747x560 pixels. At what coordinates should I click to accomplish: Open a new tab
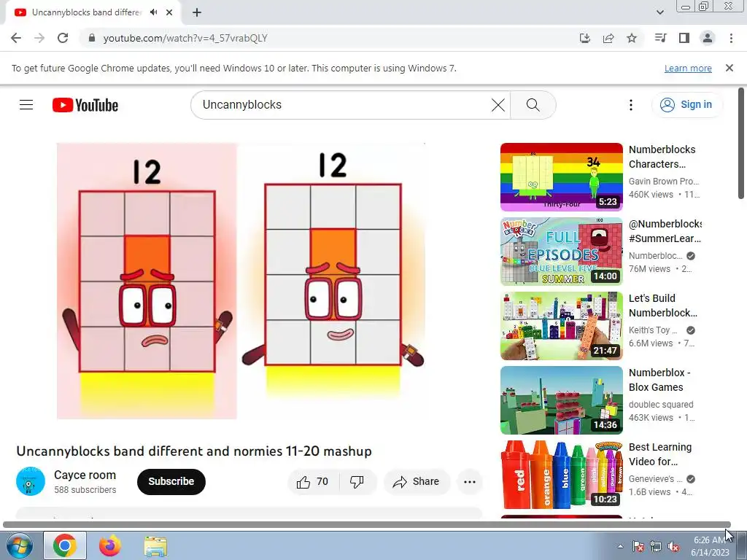[x=197, y=12]
